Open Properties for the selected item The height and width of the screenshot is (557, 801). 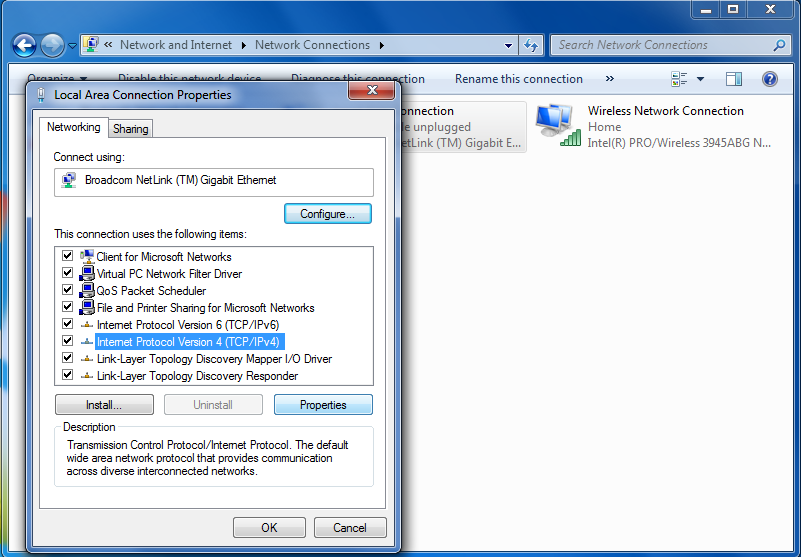pos(323,405)
